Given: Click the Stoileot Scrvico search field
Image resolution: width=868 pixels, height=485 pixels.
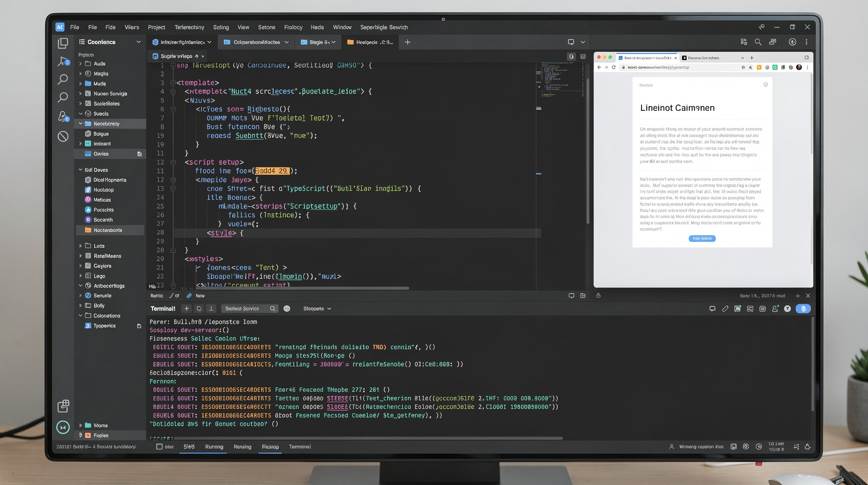Looking at the screenshot, I should [x=250, y=309].
